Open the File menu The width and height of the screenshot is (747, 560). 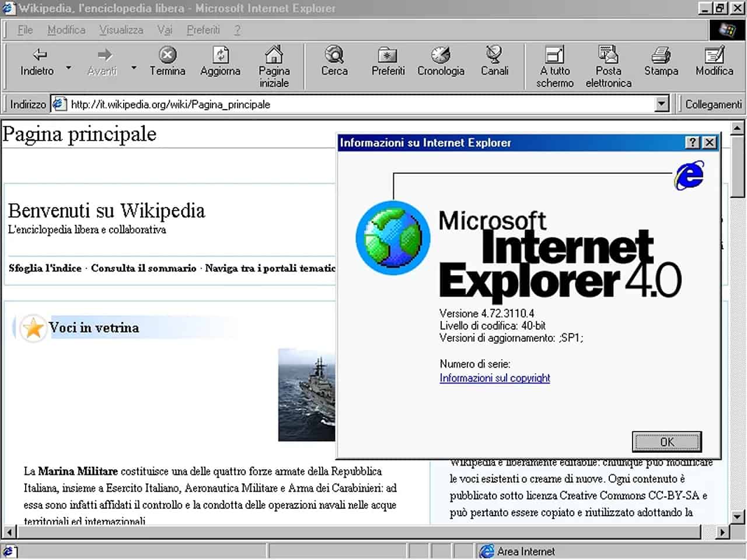(25, 30)
